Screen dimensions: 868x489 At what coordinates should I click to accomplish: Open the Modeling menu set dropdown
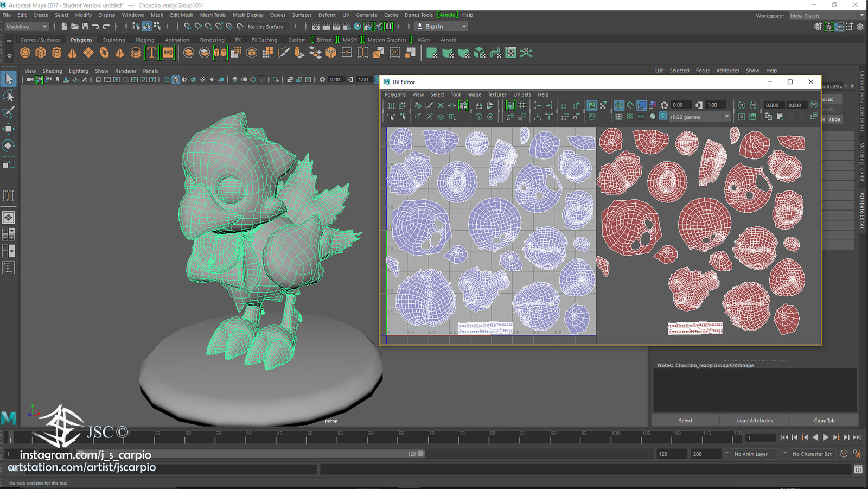pyautogui.click(x=26, y=26)
